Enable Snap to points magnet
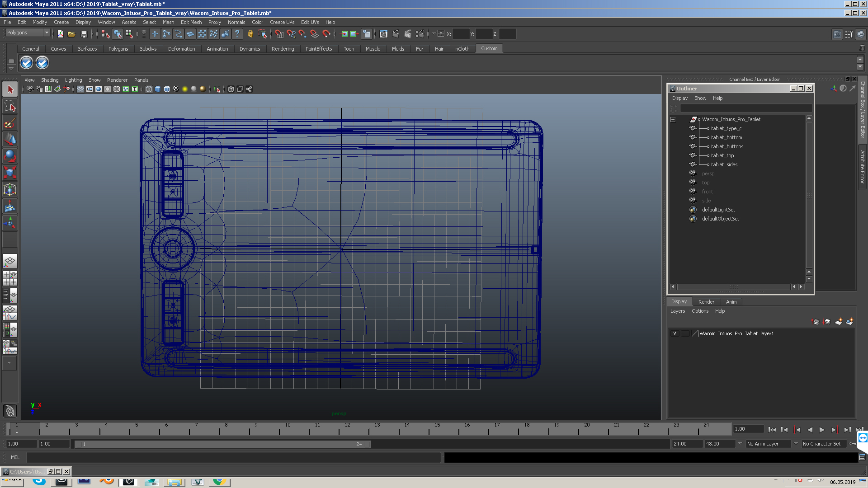868x488 pixels. (302, 34)
